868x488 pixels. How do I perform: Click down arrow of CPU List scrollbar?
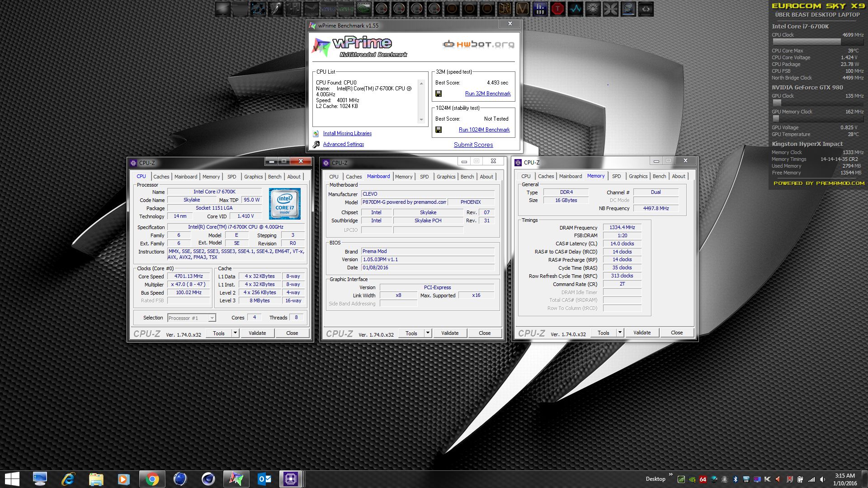pos(421,120)
